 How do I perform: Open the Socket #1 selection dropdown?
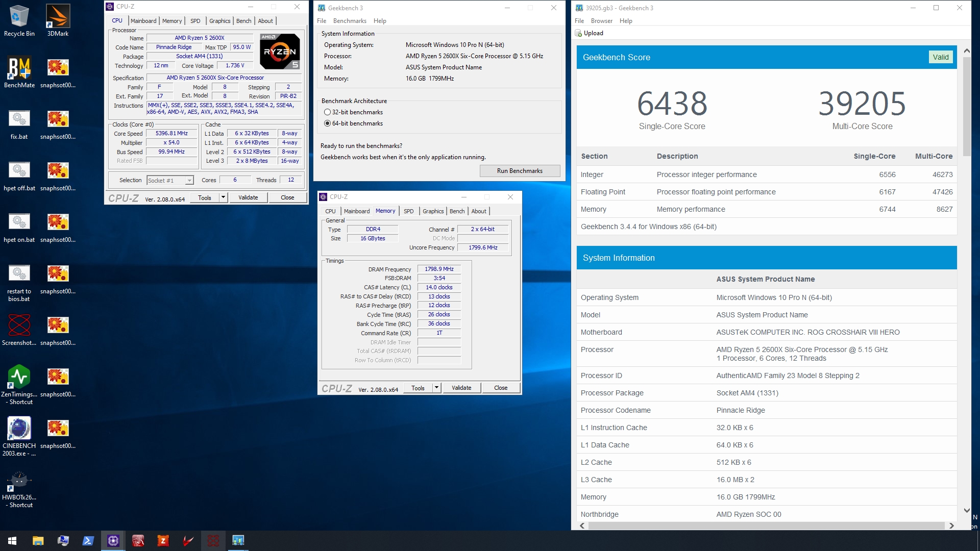pos(189,180)
